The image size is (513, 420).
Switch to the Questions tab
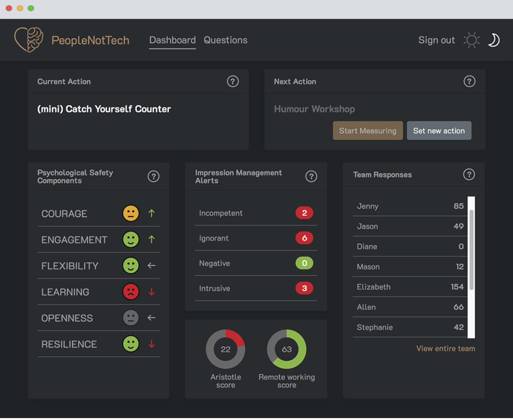click(225, 40)
